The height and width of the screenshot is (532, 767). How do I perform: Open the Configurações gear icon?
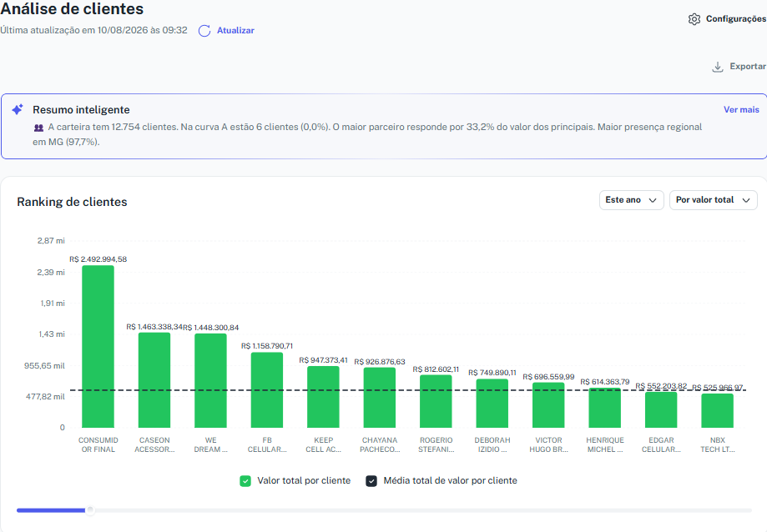point(694,19)
